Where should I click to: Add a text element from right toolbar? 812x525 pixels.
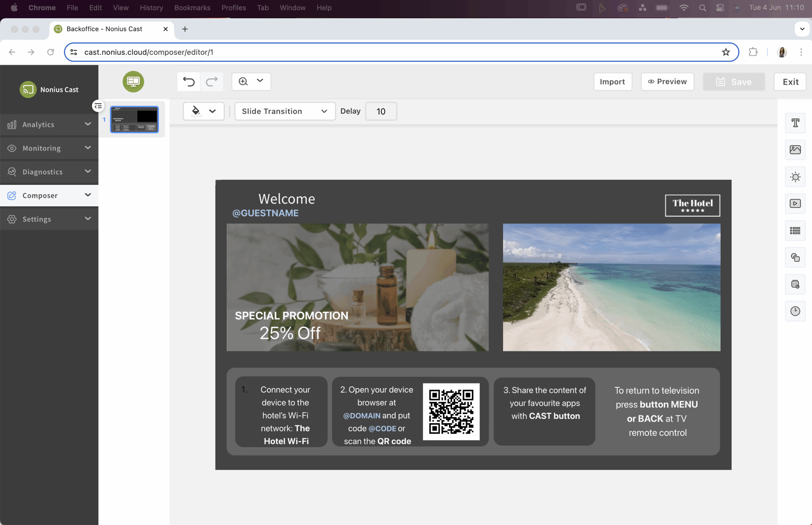795,123
